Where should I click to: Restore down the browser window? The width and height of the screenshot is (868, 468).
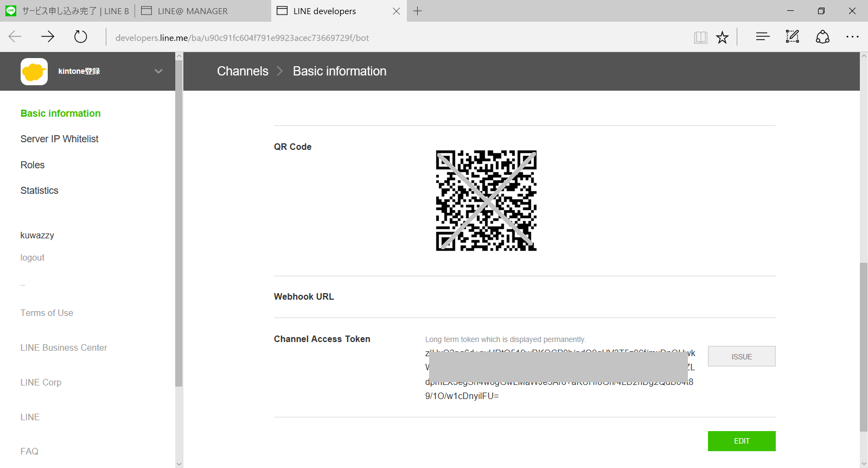point(821,11)
